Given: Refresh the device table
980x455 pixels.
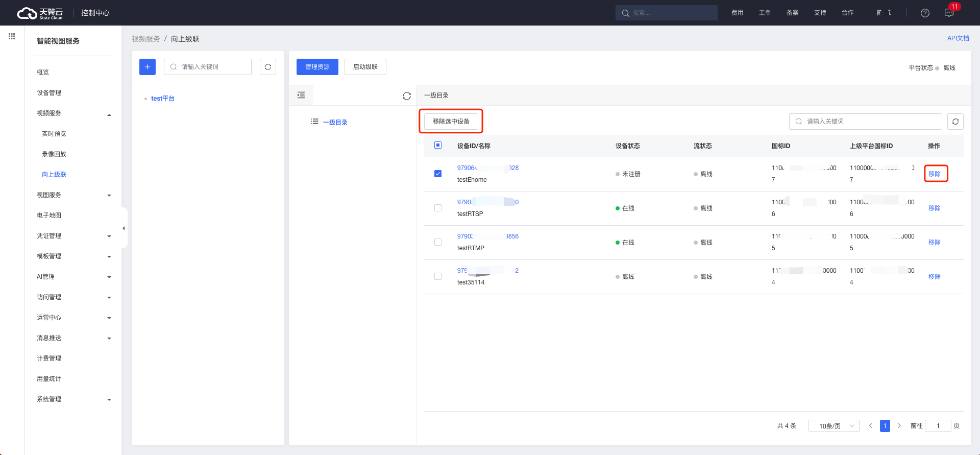Looking at the screenshot, I should pyautogui.click(x=955, y=122).
